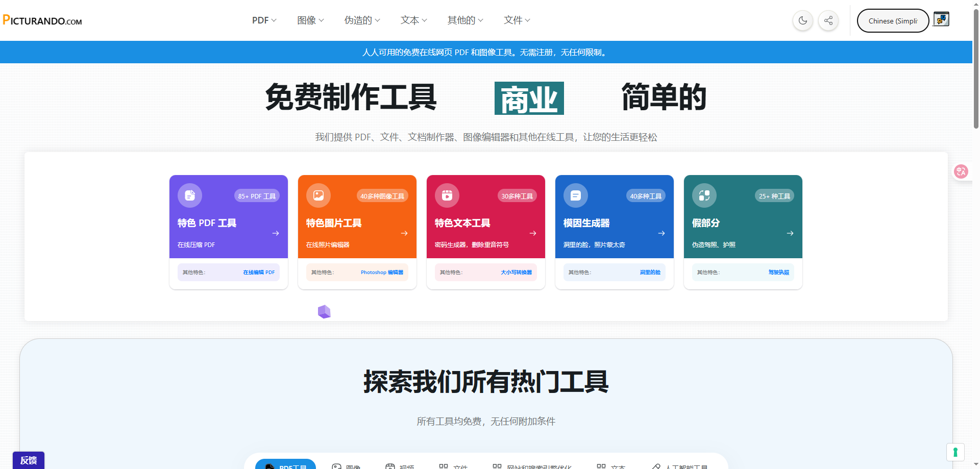Click the document icon on 模因生成器 card
The width and height of the screenshot is (980, 469).
coord(575,195)
